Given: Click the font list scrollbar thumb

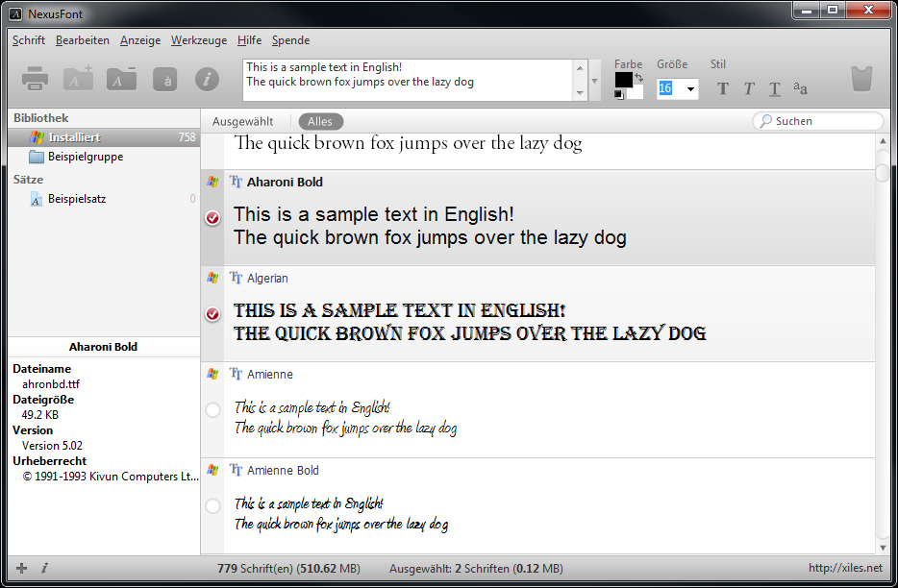Looking at the screenshot, I should (883, 173).
